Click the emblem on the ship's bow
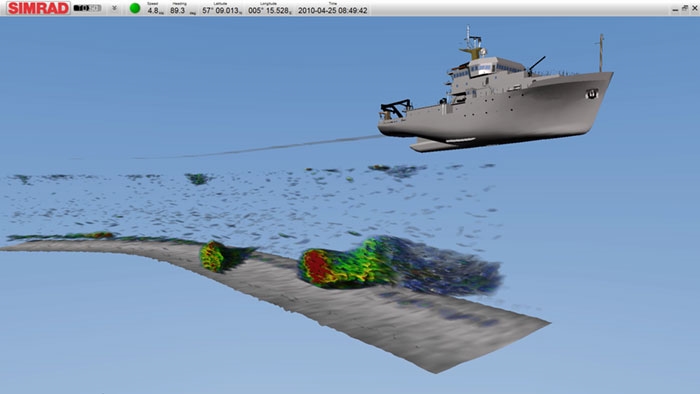This screenshot has height=394, width=700. tap(592, 94)
